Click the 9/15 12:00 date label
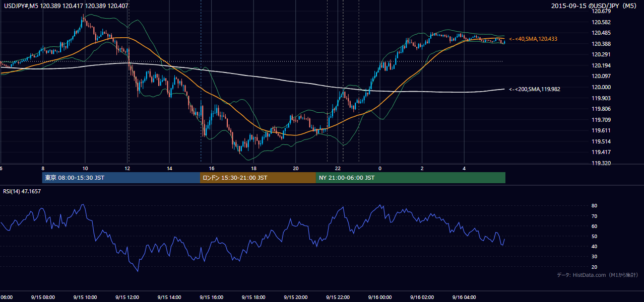The width and height of the screenshot is (644, 302). tap(127, 297)
